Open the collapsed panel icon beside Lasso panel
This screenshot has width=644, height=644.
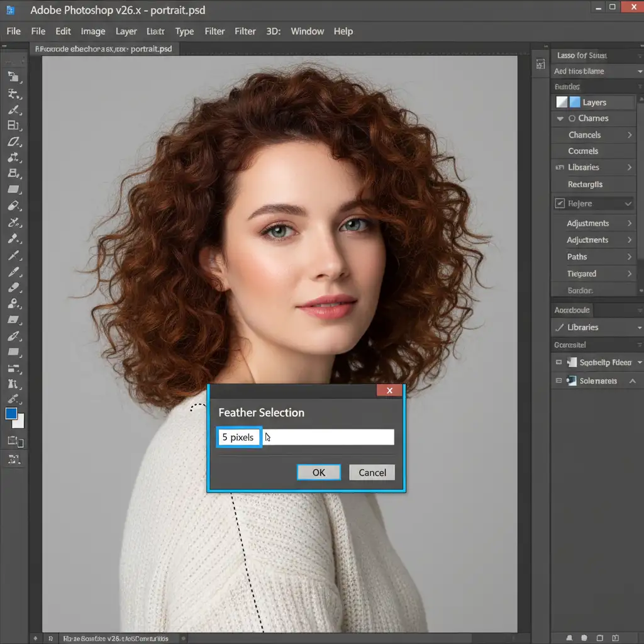point(540,63)
